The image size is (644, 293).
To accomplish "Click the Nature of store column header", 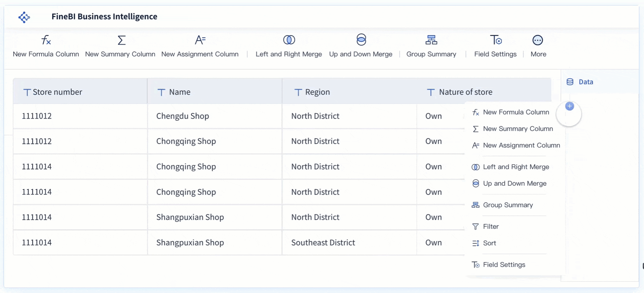I will tap(465, 92).
